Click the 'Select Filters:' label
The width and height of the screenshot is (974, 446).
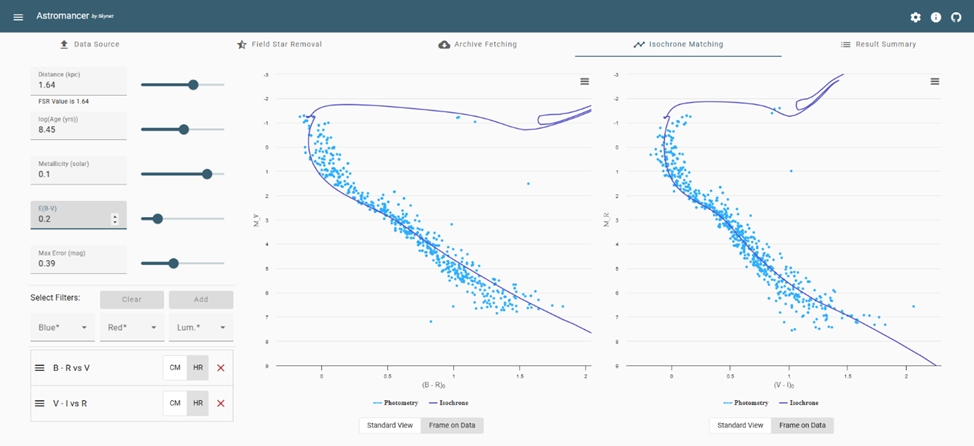(55, 298)
